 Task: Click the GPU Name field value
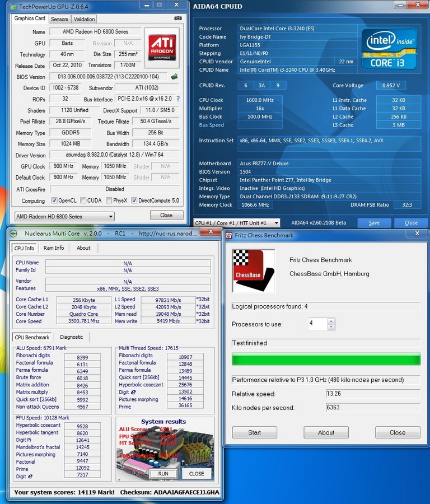(95, 31)
